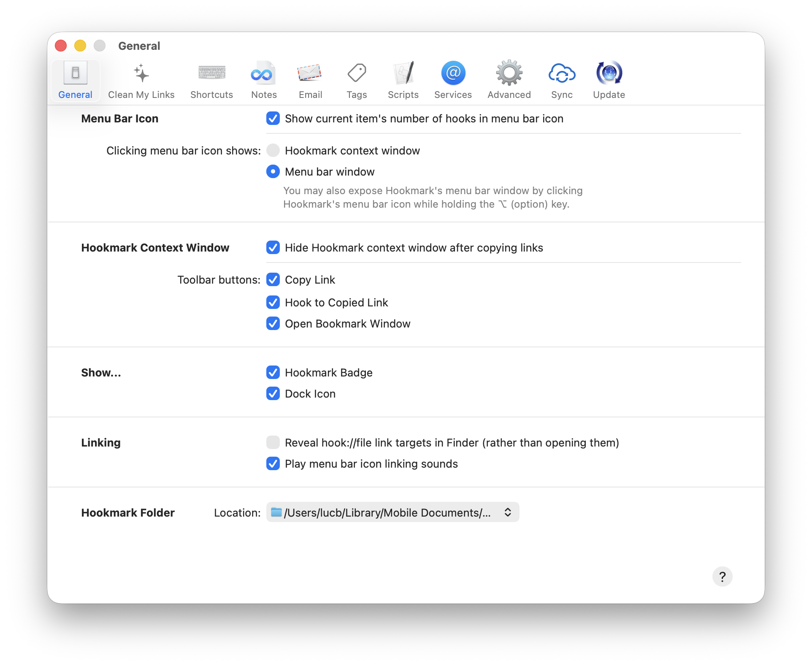Click the help question mark button
This screenshot has height=666, width=812.
click(722, 577)
